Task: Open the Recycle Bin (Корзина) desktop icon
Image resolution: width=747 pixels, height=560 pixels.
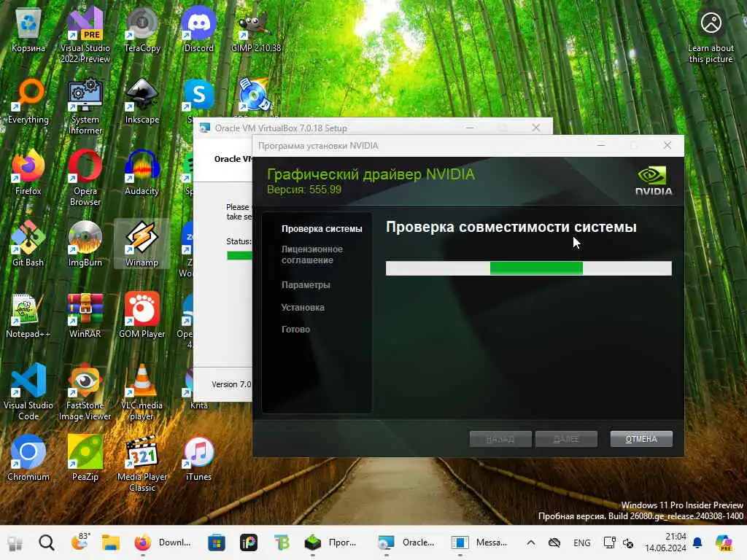Action: click(28, 31)
